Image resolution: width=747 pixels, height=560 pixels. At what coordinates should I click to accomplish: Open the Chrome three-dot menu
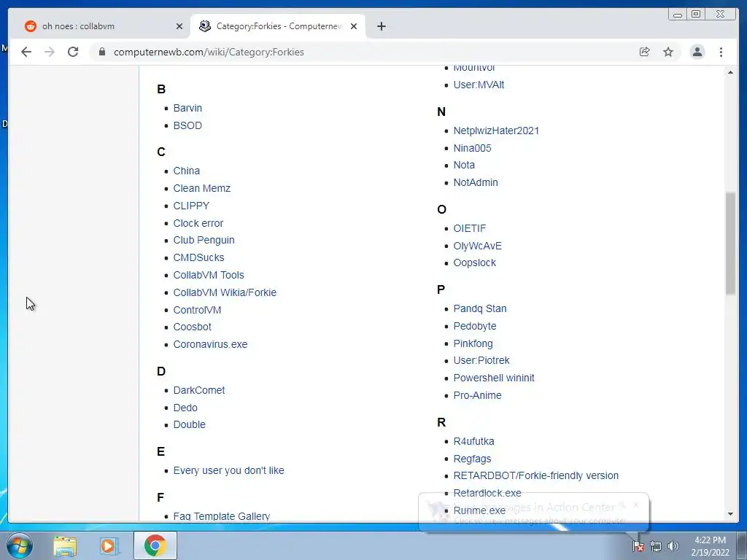(721, 52)
